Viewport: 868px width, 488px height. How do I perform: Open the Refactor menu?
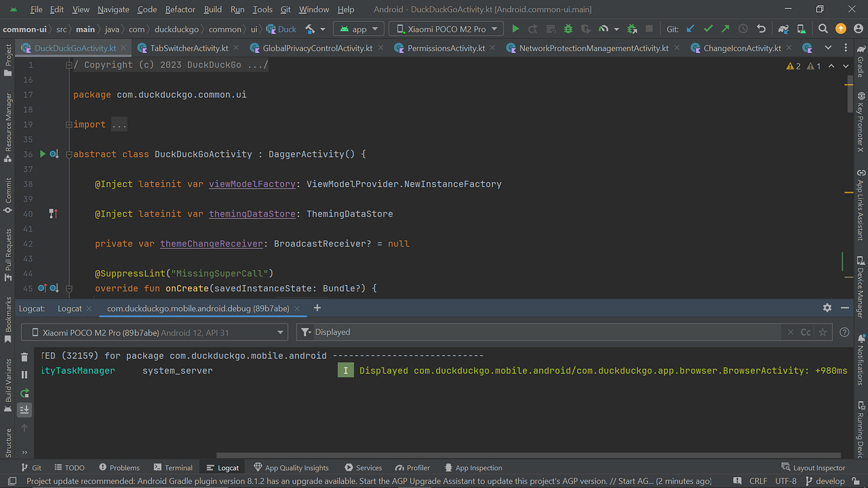click(180, 10)
